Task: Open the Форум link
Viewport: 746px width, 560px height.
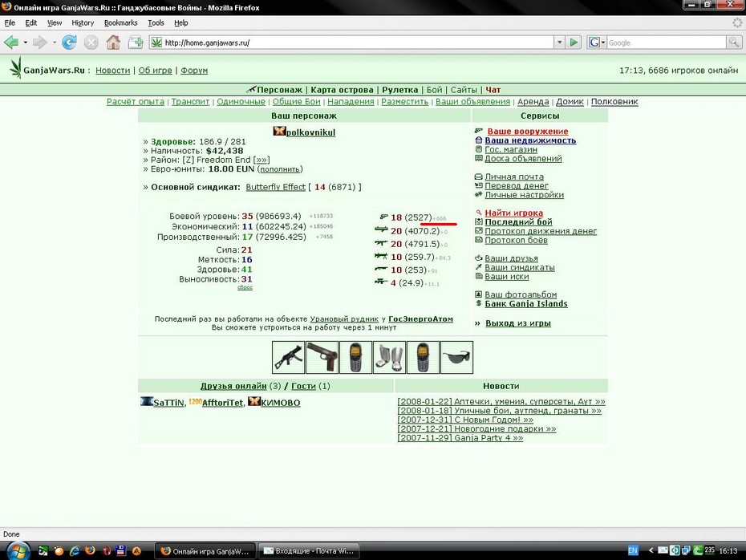Action: pyautogui.click(x=194, y=71)
